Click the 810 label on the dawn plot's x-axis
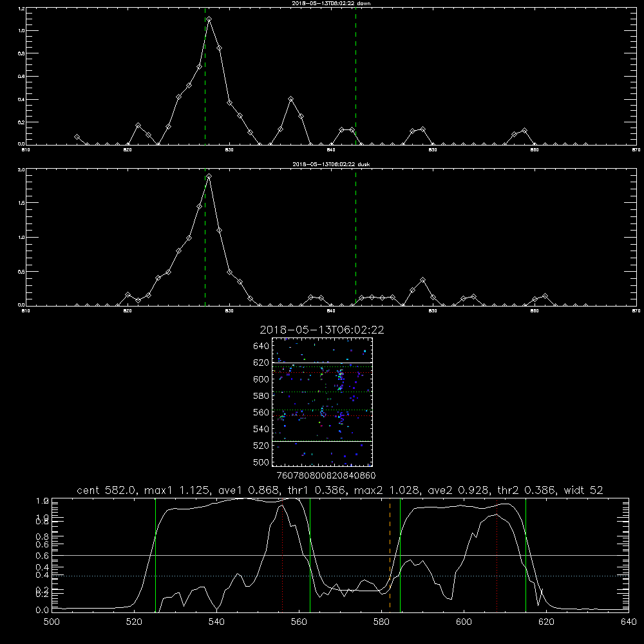This screenshot has width=644, height=644. point(26,150)
